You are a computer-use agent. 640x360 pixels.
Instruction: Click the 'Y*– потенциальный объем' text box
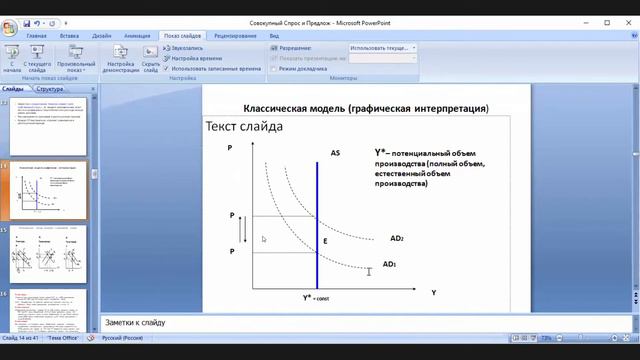[429, 168]
